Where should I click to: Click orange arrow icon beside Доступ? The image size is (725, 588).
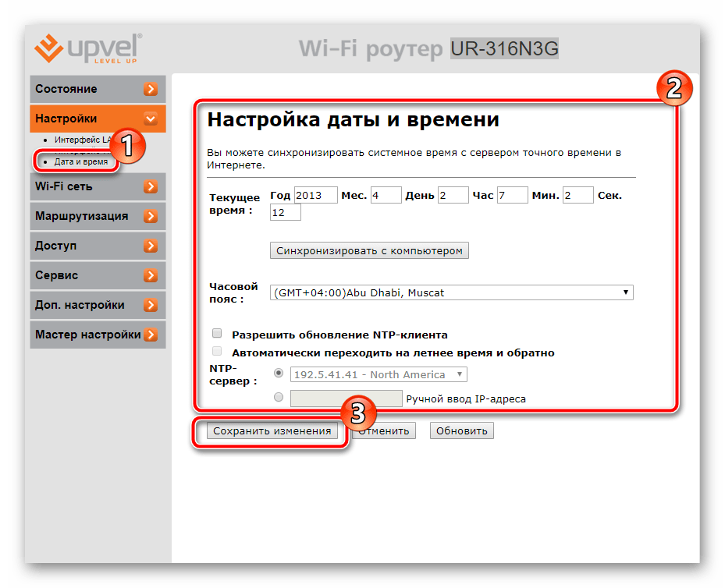click(151, 246)
